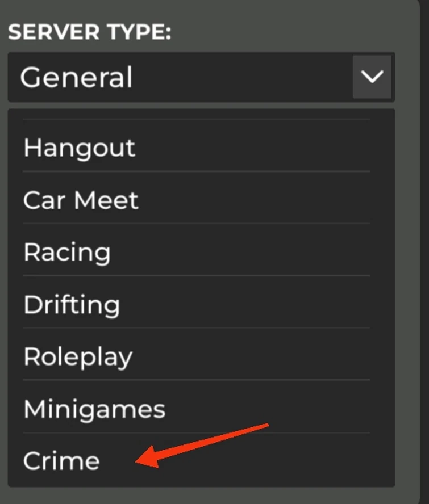This screenshot has width=429, height=504.
Task: Select the entry directly above Crime
Action: 94,408
